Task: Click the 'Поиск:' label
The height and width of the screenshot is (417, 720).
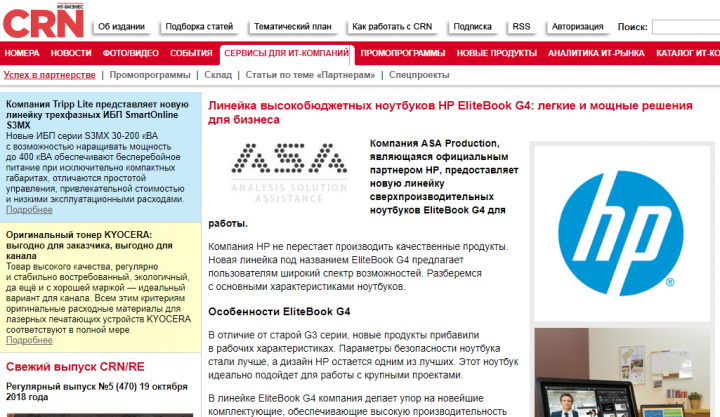Action: tap(632, 27)
